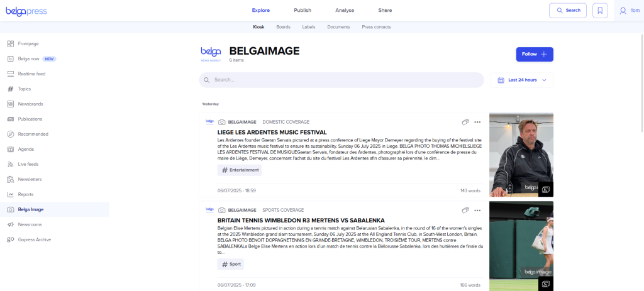Click the 6 items count text

pyautogui.click(x=236, y=60)
